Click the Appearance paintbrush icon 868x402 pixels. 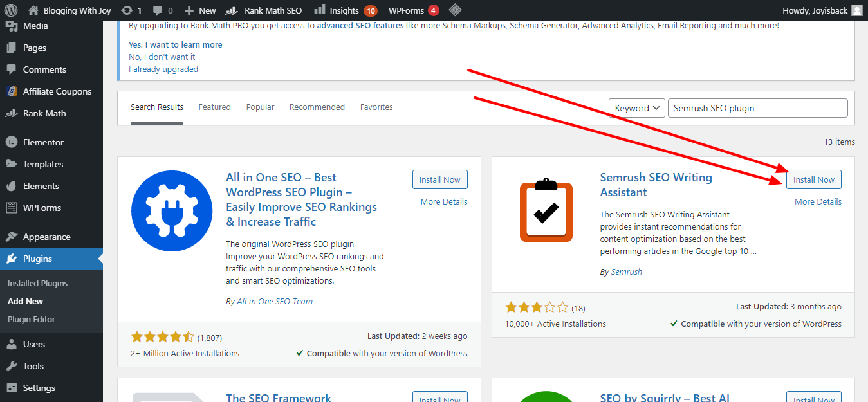coord(11,237)
